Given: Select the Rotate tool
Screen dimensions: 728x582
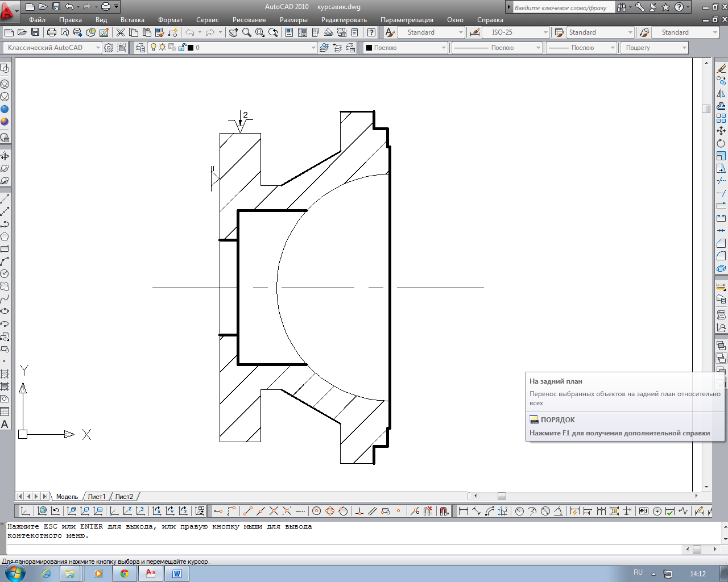Looking at the screenshot, I should [x=721, y=143].
